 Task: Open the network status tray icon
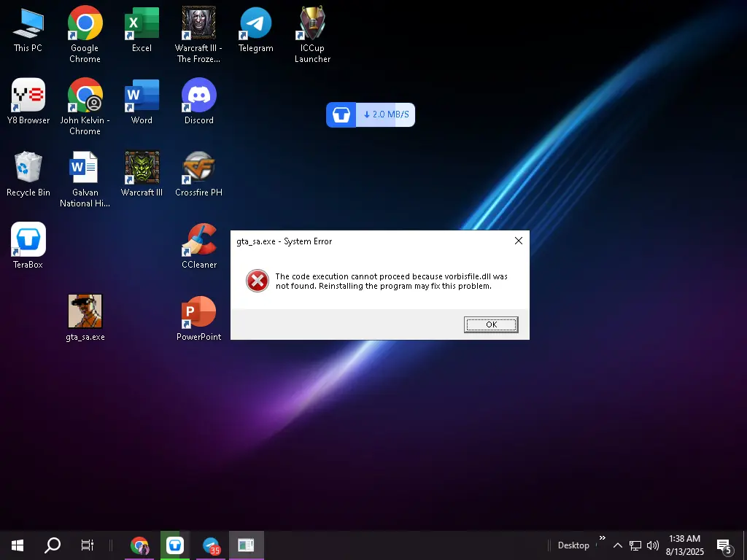pyautogui.click(x=635, y=545)
